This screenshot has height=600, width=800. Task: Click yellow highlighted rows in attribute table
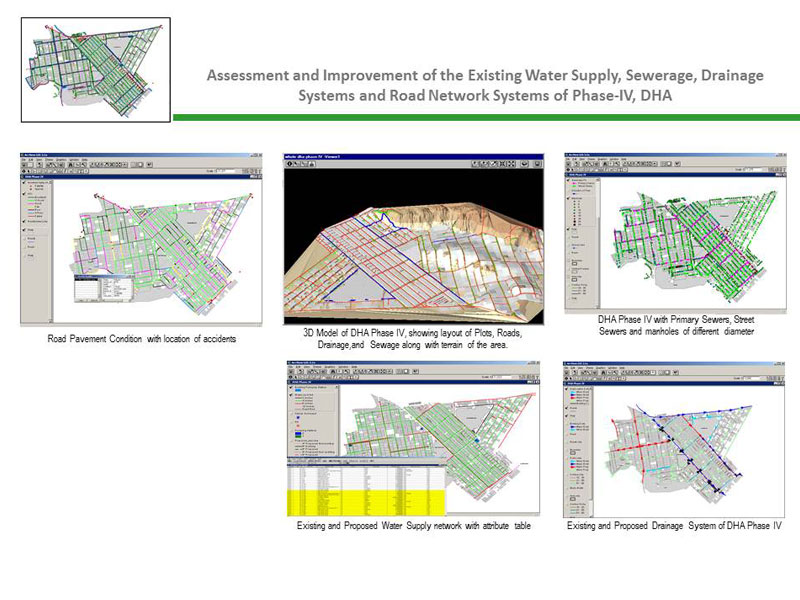(366, 503)
